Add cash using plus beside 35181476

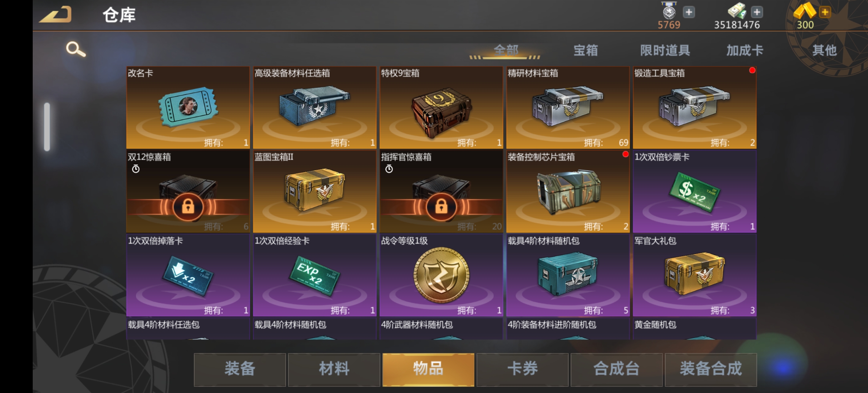coord(757,12)
